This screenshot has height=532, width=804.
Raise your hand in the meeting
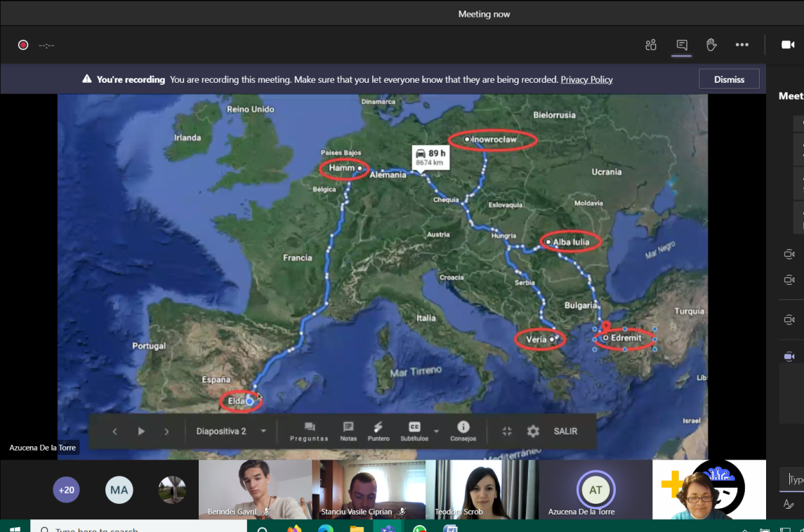click(x=711, y=45)
